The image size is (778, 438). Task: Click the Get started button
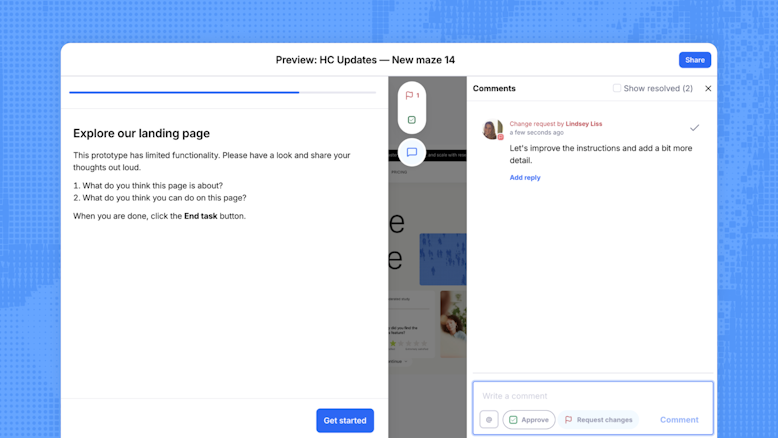pyautogui.click(x=345, y=421)
